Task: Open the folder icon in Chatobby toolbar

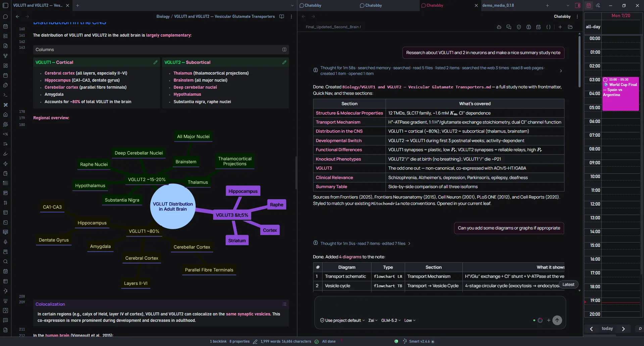Action: click(570, 27)
